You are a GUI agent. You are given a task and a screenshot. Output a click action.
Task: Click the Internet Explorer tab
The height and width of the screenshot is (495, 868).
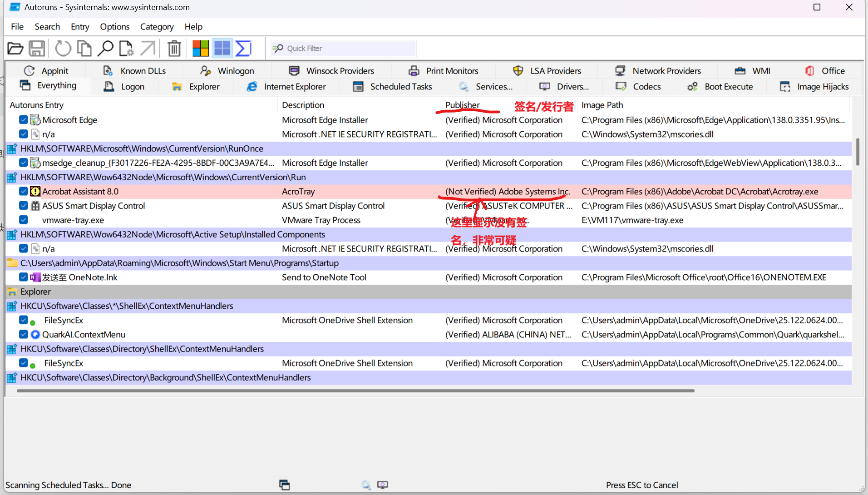pos(286,86)
